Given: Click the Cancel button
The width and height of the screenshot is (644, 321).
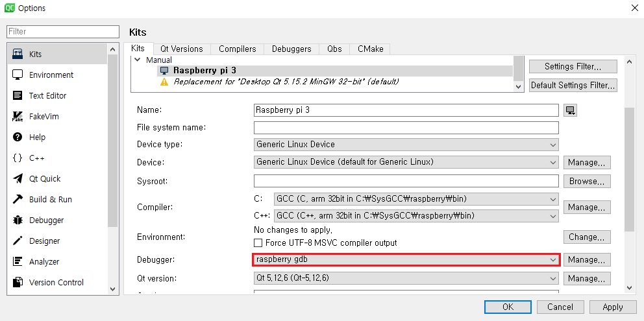Looking at the screenshot, I should 560,307.
